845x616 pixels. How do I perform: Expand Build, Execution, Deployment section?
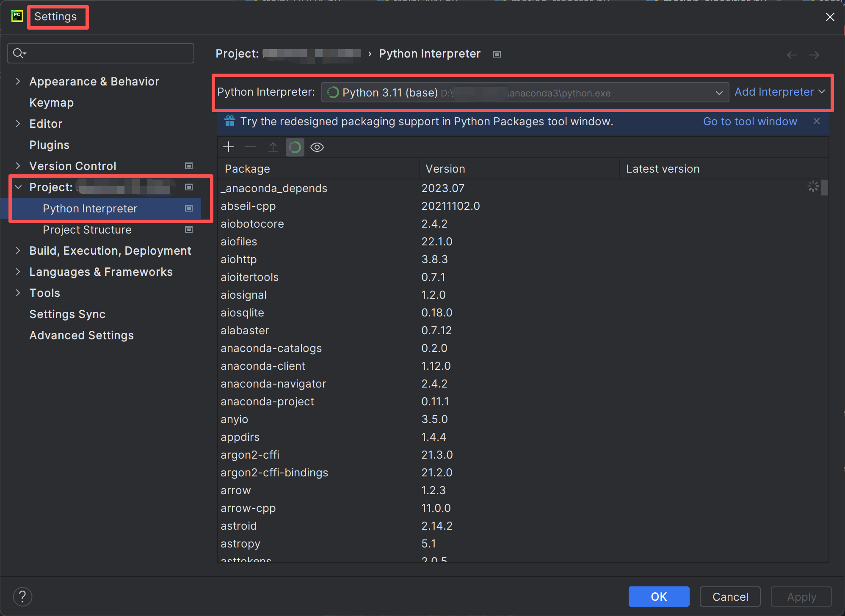(x=18, y=250)
